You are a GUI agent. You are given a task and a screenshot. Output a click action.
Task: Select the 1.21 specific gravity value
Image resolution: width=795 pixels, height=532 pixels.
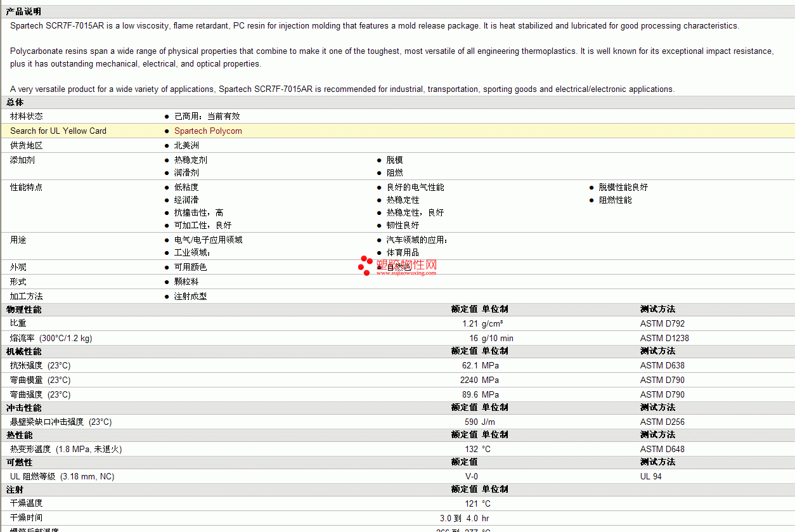pyautogui.click(x=470, y=323)
